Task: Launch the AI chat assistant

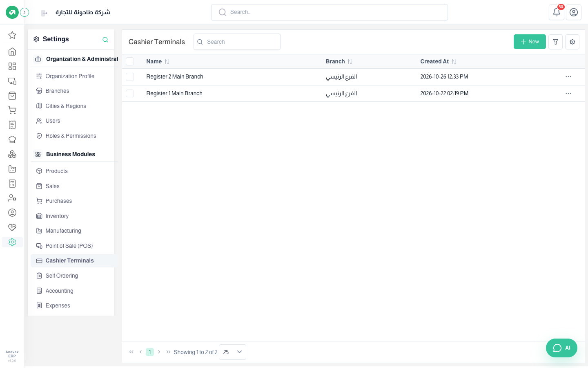Action: (561, 348)
